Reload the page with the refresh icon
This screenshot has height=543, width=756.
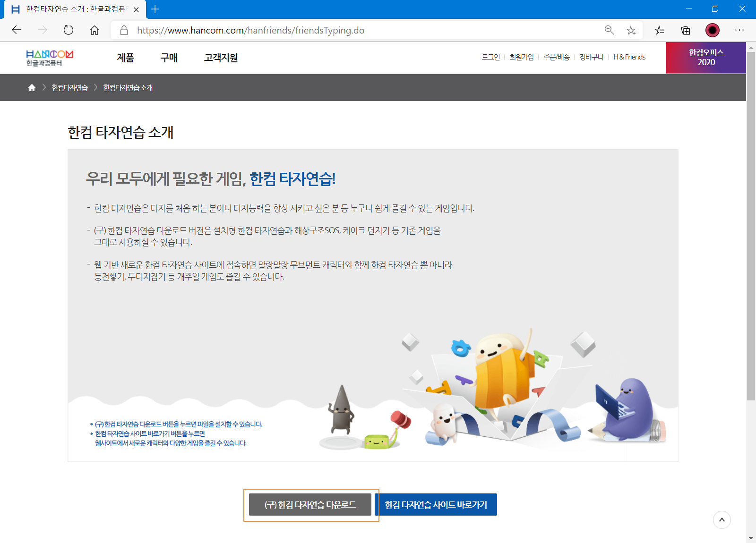tap(69, 30)
